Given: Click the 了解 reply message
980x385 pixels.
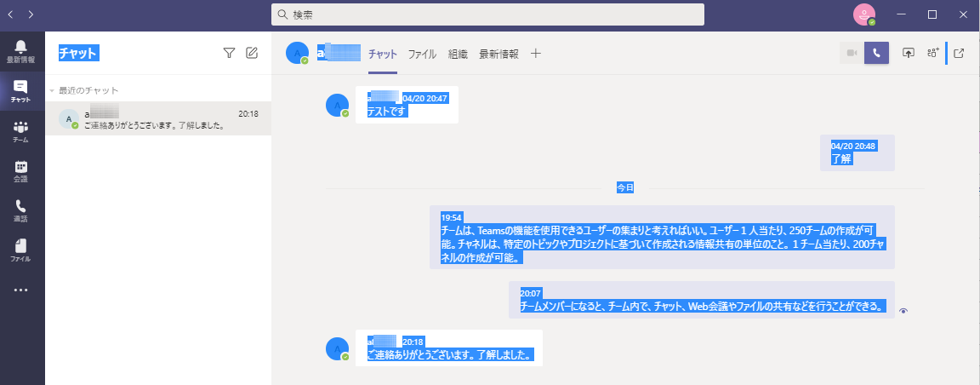Looking at the screenshot, I should 857,152.
